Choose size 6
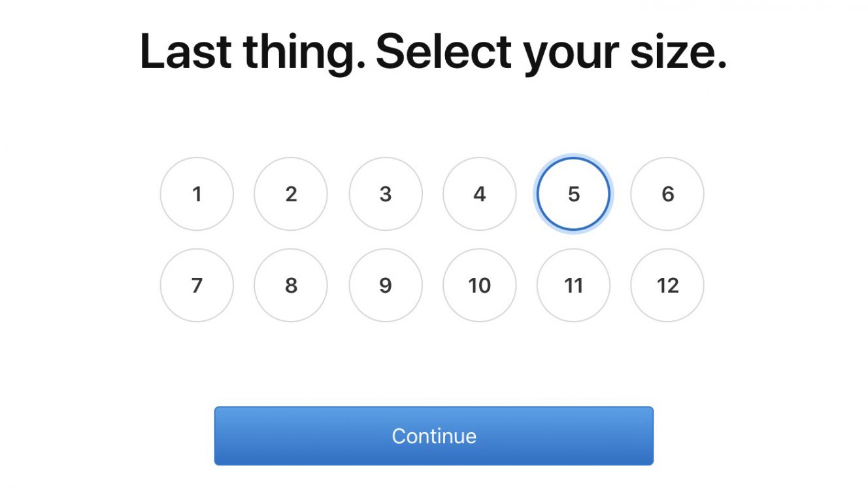This screenshot has width=868, height=489. [x=667, y=194]
